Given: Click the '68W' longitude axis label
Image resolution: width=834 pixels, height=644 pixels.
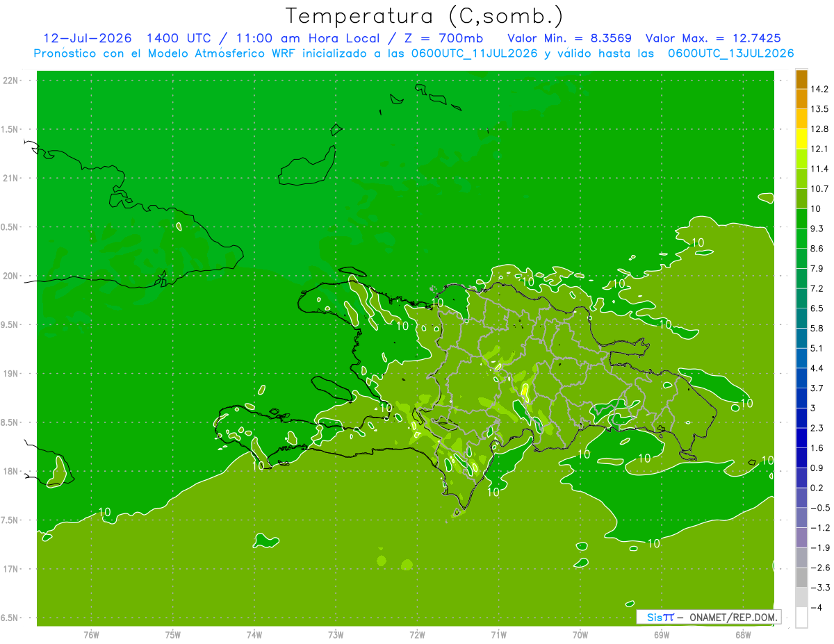Looking at the screenshot, I should pyautogui.click(x=743, y=635).
